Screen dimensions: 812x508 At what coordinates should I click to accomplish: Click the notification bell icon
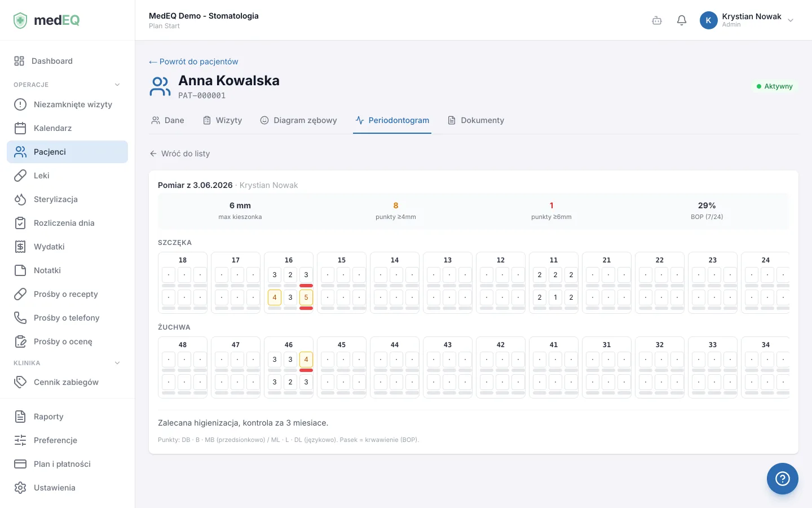click(682, 20)
